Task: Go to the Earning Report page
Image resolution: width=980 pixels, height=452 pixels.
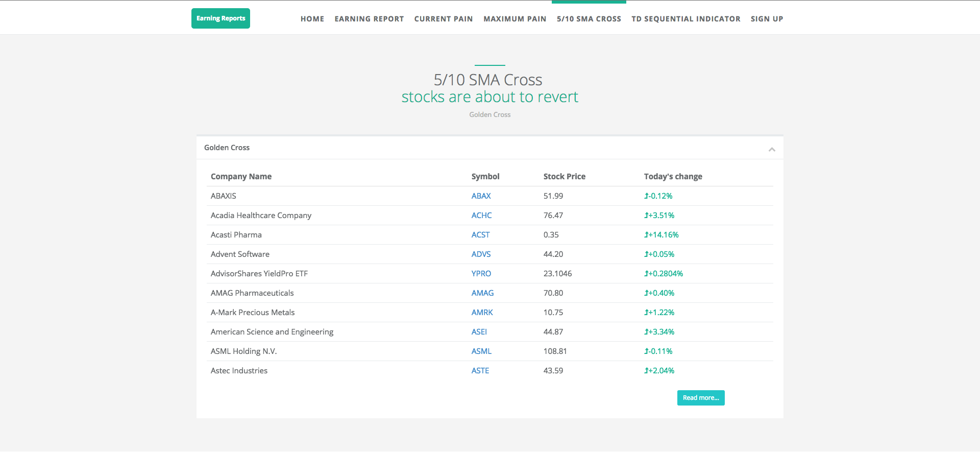Action: tap(369, 19)
